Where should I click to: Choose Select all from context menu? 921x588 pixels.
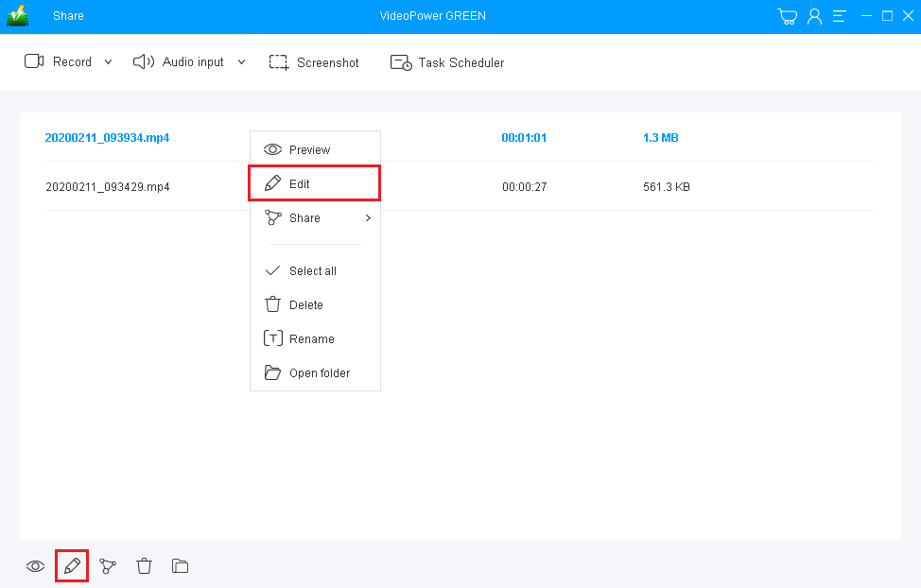point(315,270)
